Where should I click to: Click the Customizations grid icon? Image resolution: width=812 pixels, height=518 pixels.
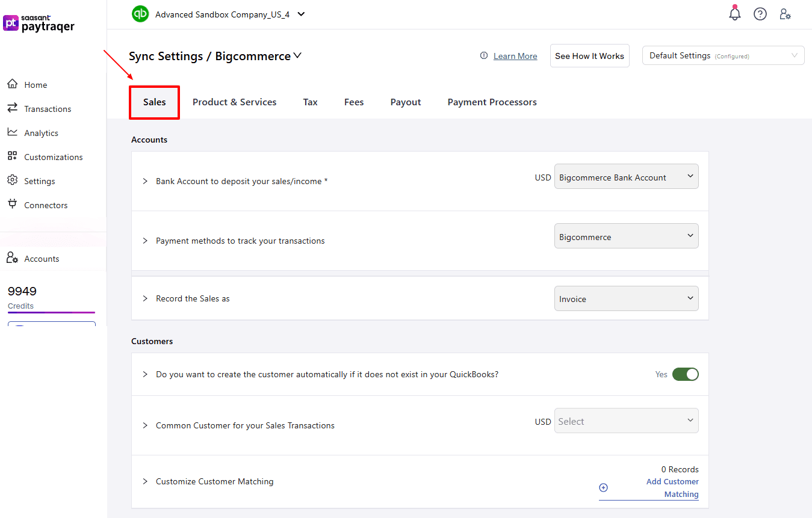click(x=12, y=156)
